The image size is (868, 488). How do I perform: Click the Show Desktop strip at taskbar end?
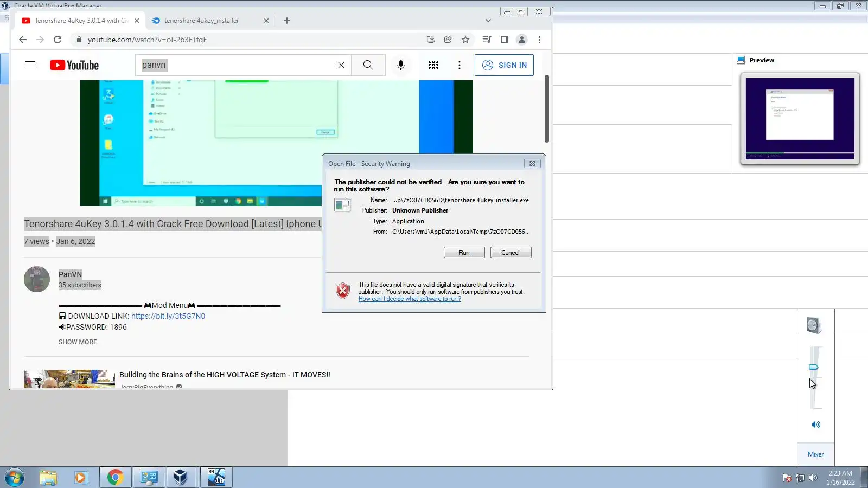coord(864,478)
